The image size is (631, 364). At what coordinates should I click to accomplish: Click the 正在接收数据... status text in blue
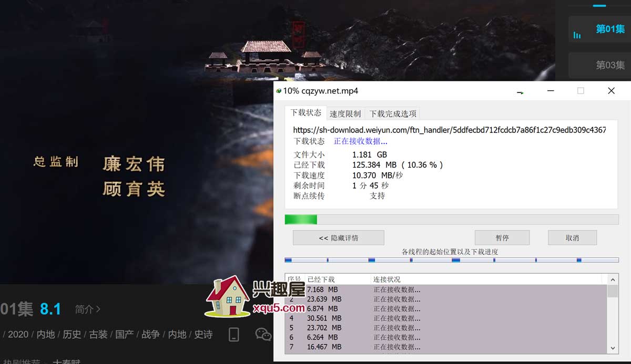361,141
